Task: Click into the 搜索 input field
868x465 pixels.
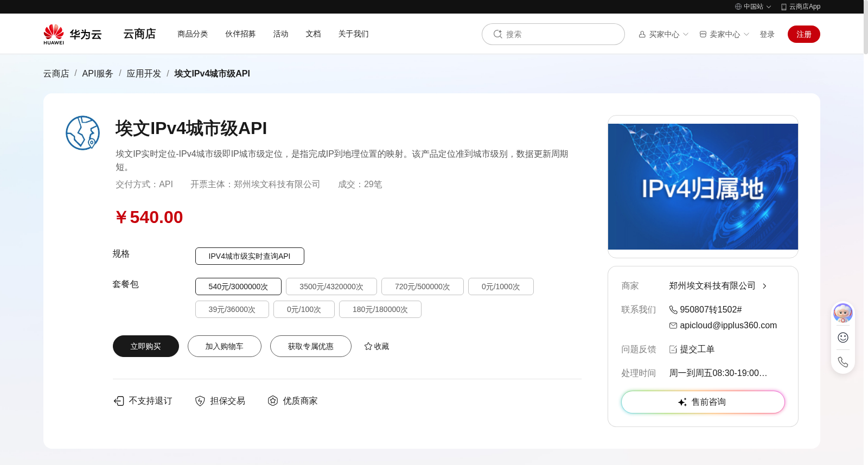Action: click(553, 34)
